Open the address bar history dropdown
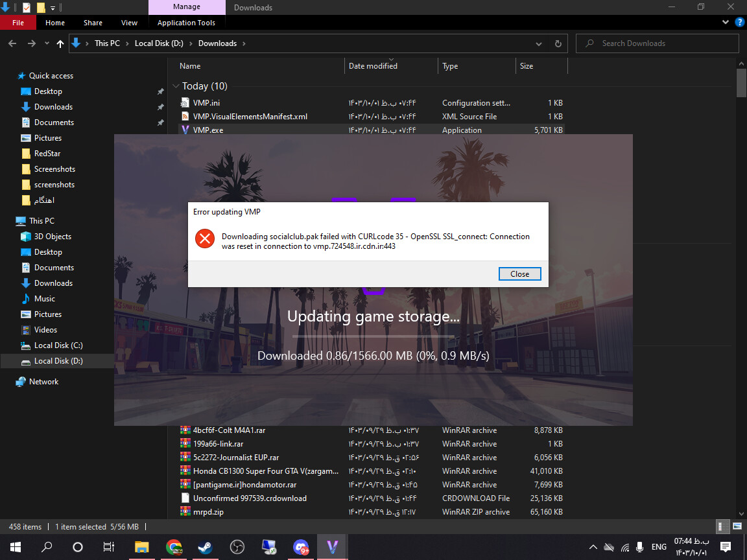 [538, 44]
